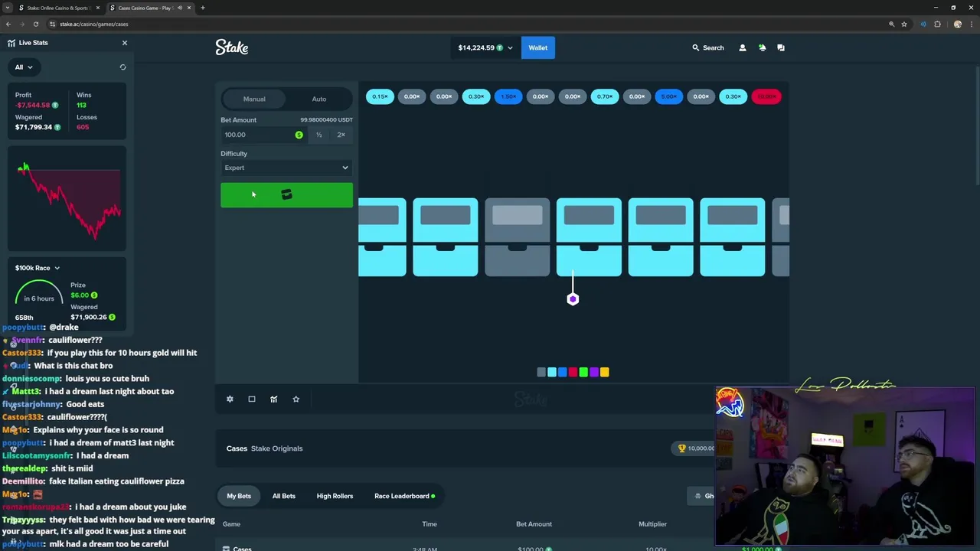Switch to Manual betting mode

coord(254,99)
